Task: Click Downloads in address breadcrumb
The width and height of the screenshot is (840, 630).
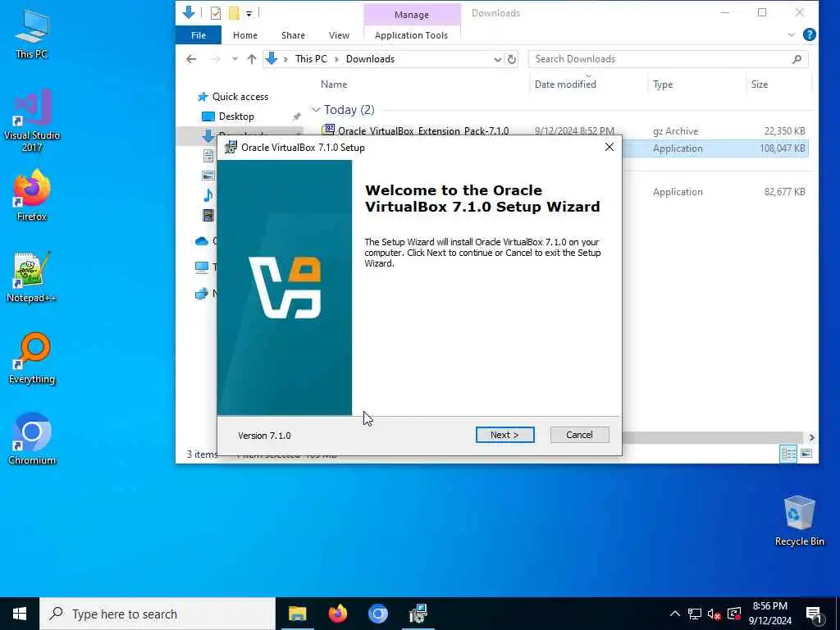Action: (370, 59)
